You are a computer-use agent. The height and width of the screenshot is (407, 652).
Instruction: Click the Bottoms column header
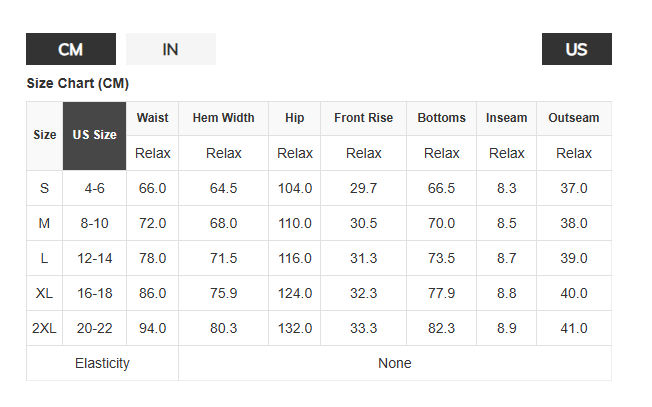click(x=442, y=118)
